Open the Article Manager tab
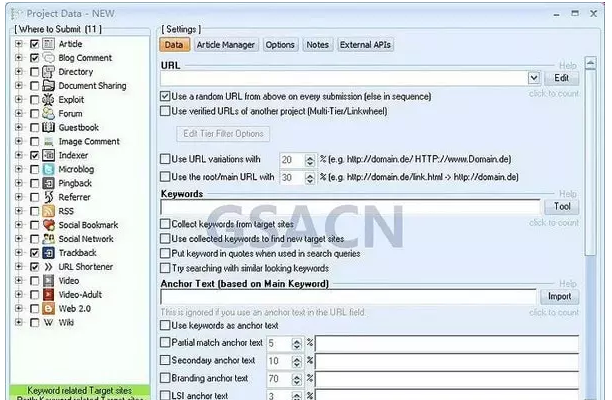Viewport: 612px width, 400px height. pos(226,45)
